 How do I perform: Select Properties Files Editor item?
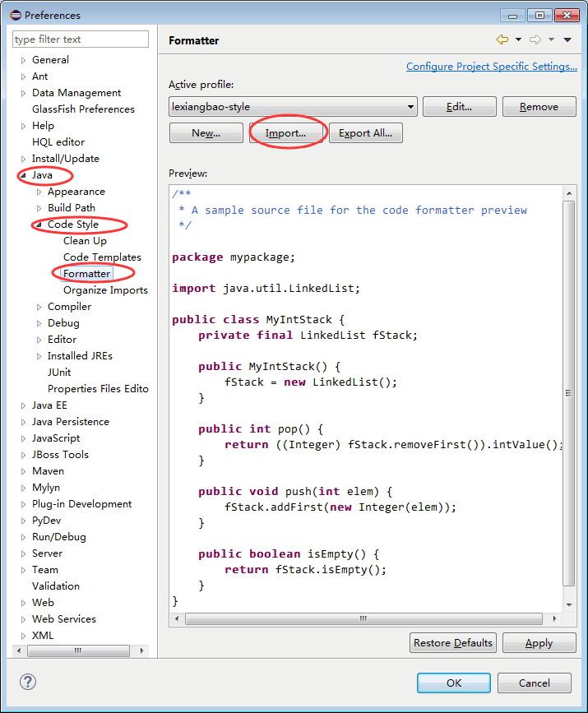[98, 389]
